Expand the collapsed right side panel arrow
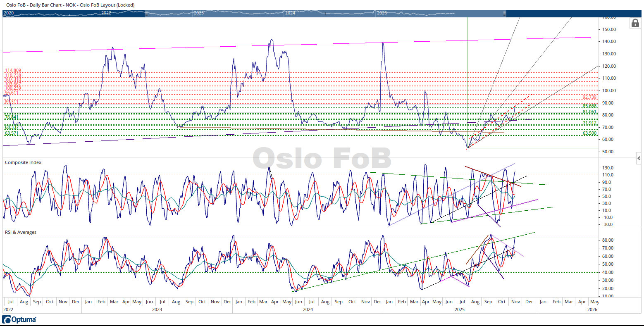644x326 pixels. point(639,158)
